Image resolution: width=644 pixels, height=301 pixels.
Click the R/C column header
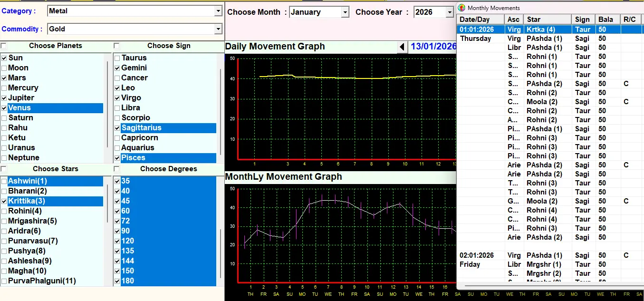[x=630, y=19]
